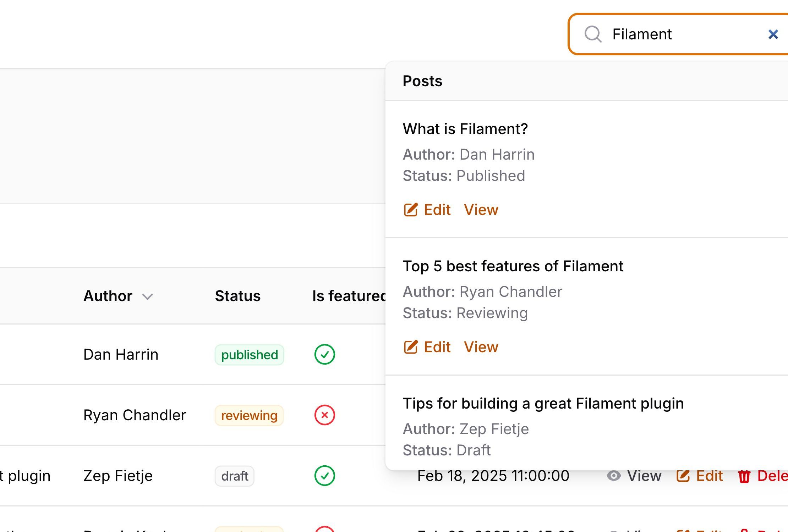Image resolution: width=788 pixels, height=532 pixels.
Task: Click 'Author: Dan Harrin' in search result
Action: (469, 154)
